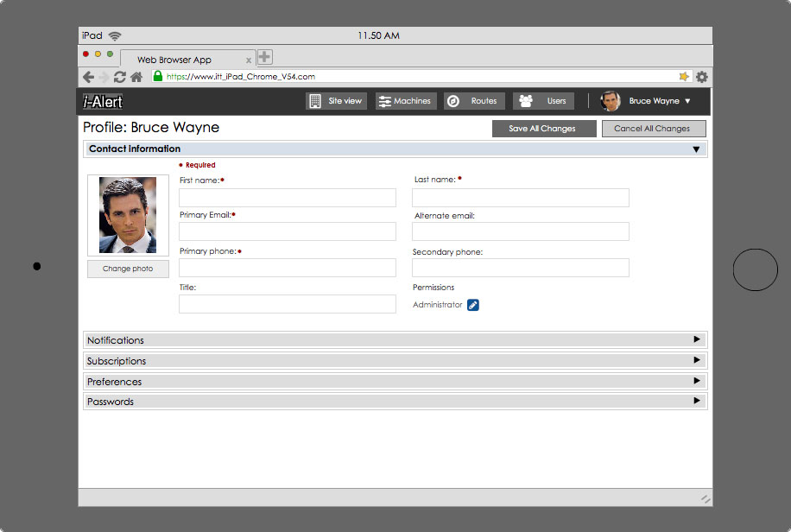Screen dimensions: 791x532
Task: Focus the Primary Email input field
Action: [x=287, y=231]
